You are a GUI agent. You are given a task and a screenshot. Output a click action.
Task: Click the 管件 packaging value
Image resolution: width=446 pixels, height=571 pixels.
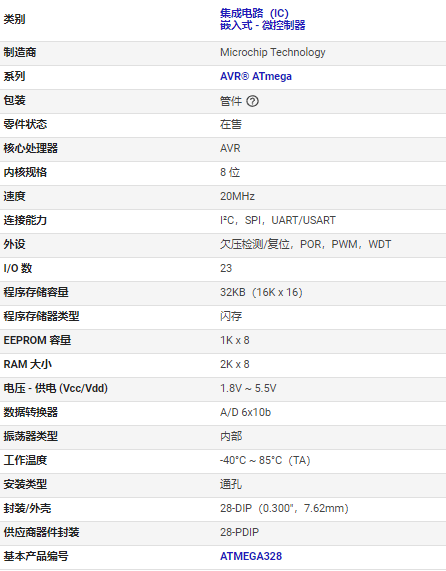click(231, 101)
